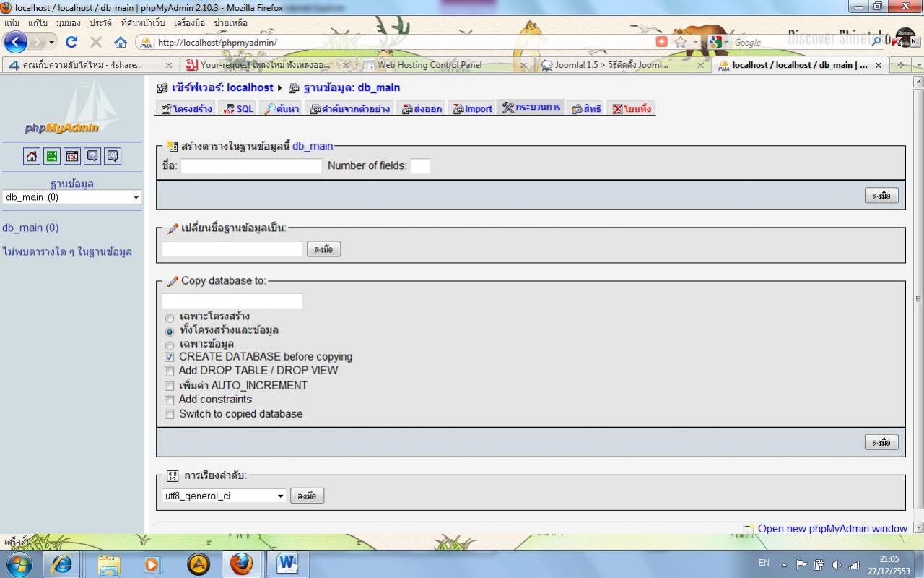The image size is (924, 578).
Task: Open a new browser tab with plus button
Action: (900, 65)
